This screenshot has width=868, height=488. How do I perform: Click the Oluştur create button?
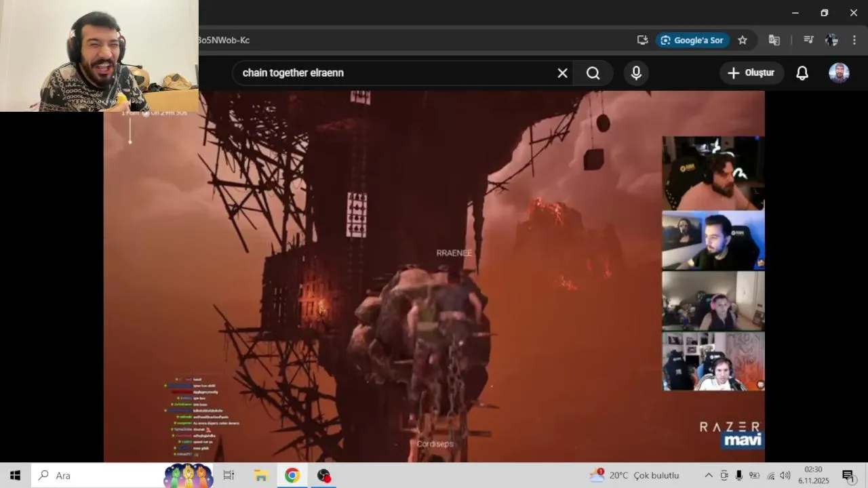751,73
